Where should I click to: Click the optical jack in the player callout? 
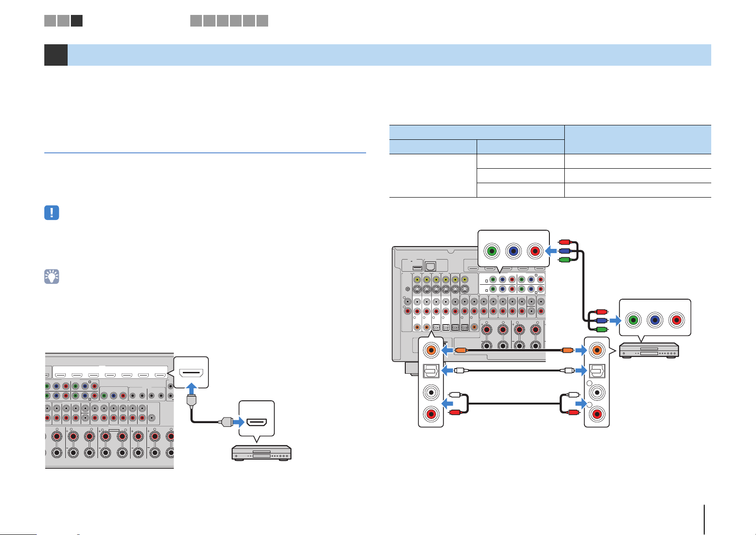[596, 371]
